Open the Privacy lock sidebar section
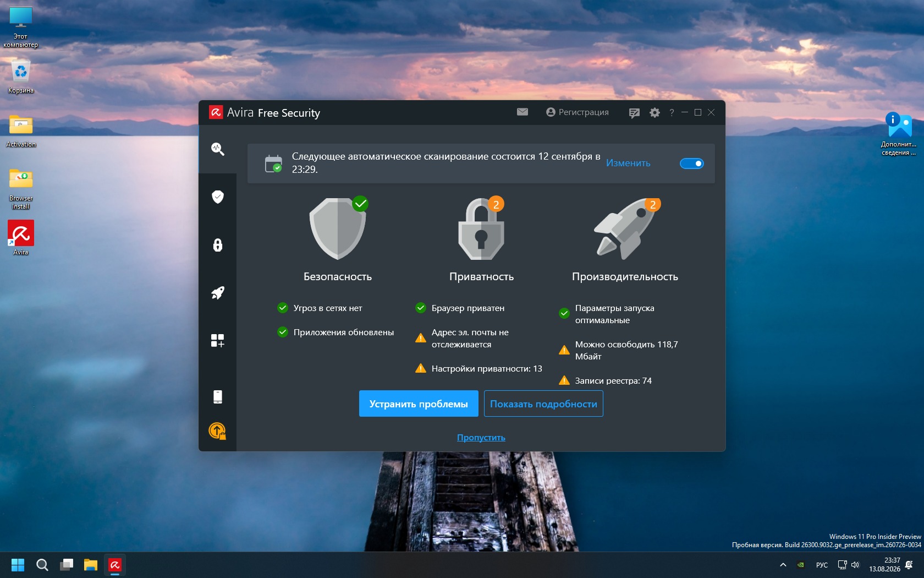The image size is (924, 578). pos(218,245)
